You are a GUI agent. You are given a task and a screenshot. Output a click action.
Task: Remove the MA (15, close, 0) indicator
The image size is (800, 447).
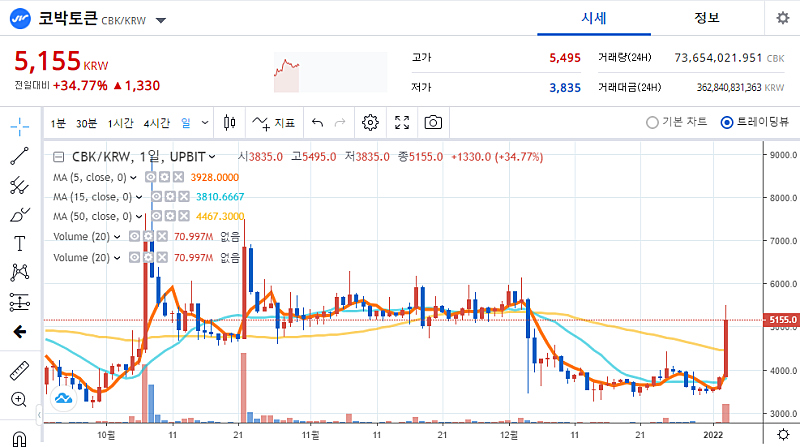tap(184, 196)
